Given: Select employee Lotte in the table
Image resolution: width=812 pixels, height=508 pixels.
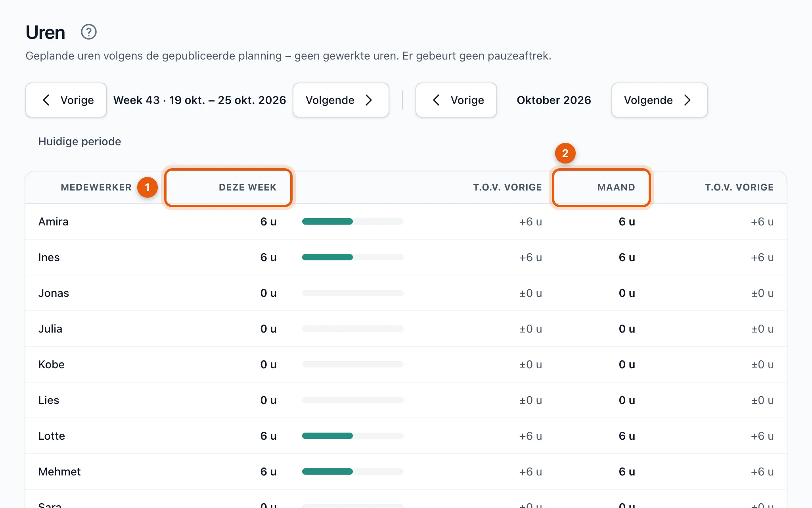Looking at the screenshot, I should click(x=52, y=436).
